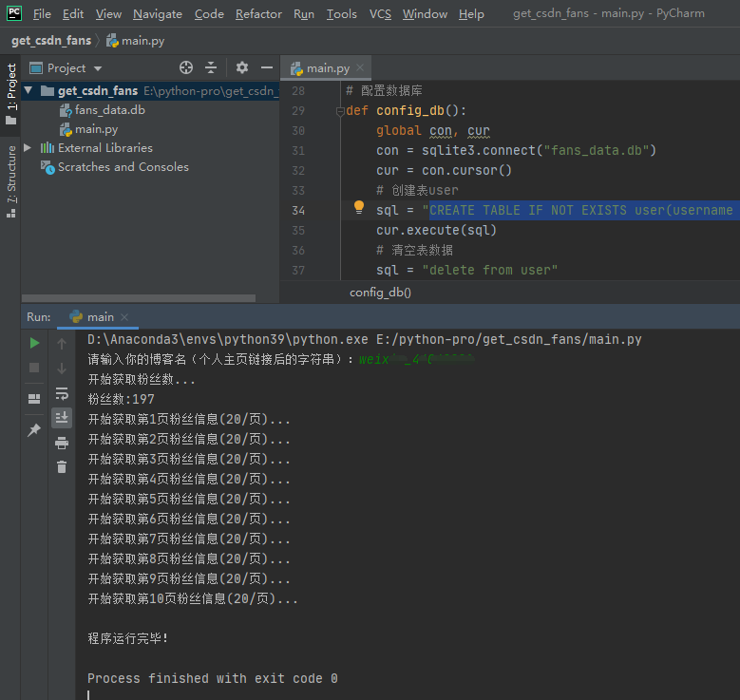The width and height of the screenshot is (740, 700).
Task: Open the Project view dropdown
Action: click(66, 68)
